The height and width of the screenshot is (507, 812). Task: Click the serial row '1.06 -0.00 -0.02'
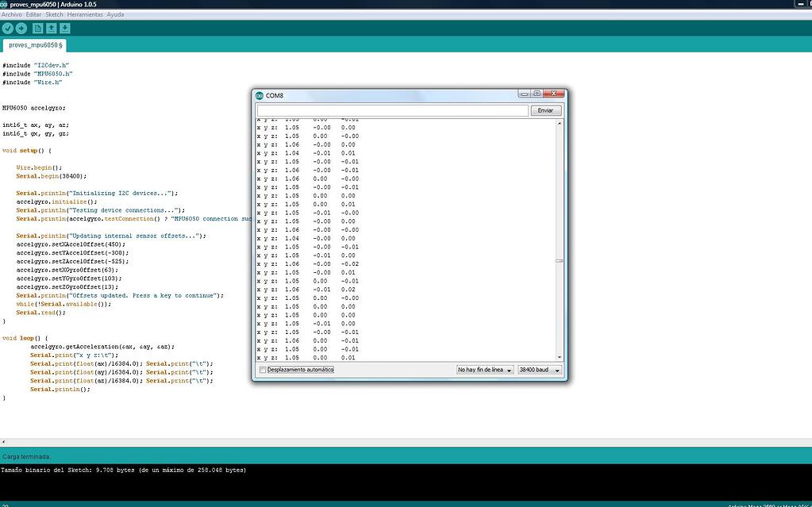(x=308, y=264)
